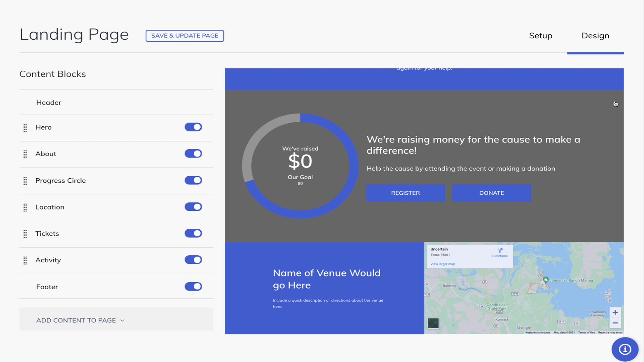Open the map Terms of Use link
644x362 pixels.
pyautogui.click(x=586, y=333)
